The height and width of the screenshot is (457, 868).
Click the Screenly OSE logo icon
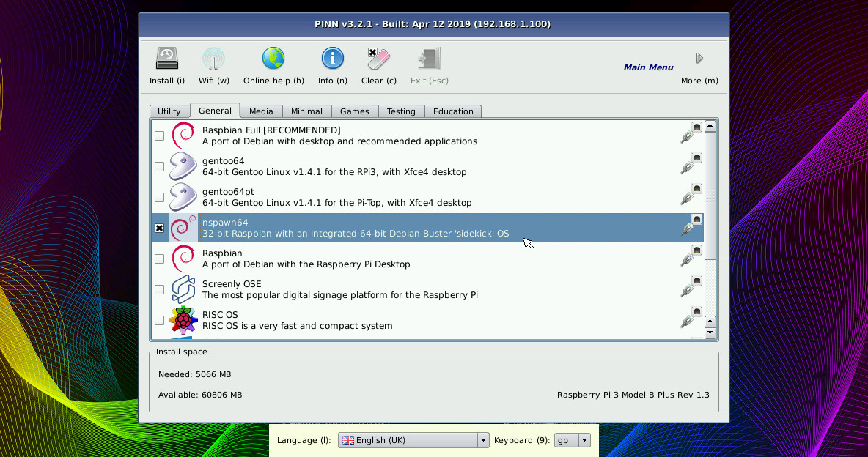(x=183, y=289)
